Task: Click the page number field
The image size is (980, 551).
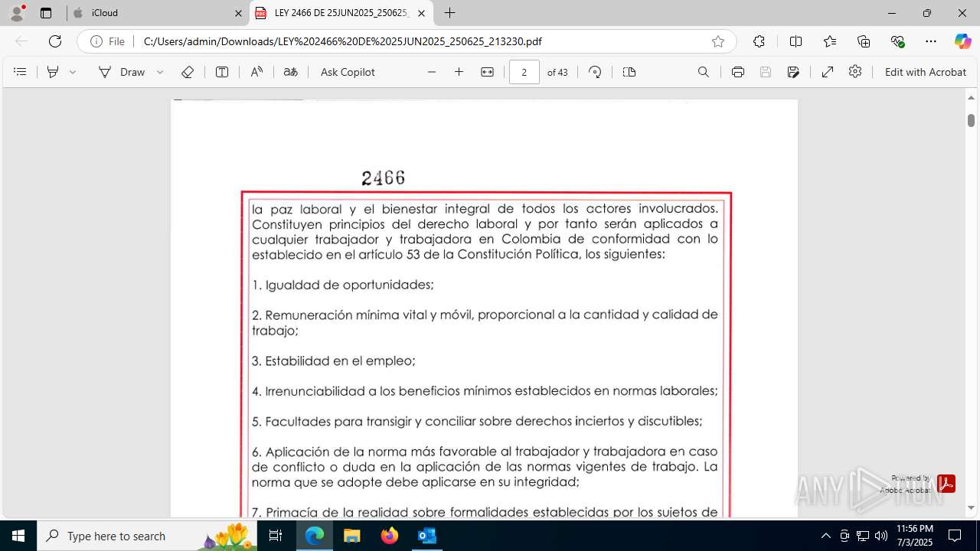Action: (x=524, y=72)
